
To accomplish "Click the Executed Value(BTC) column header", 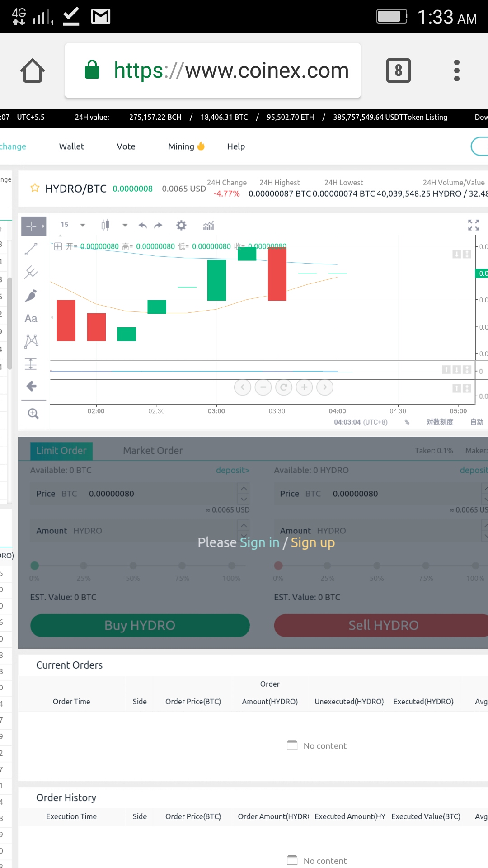I will (x=426, y=816).
